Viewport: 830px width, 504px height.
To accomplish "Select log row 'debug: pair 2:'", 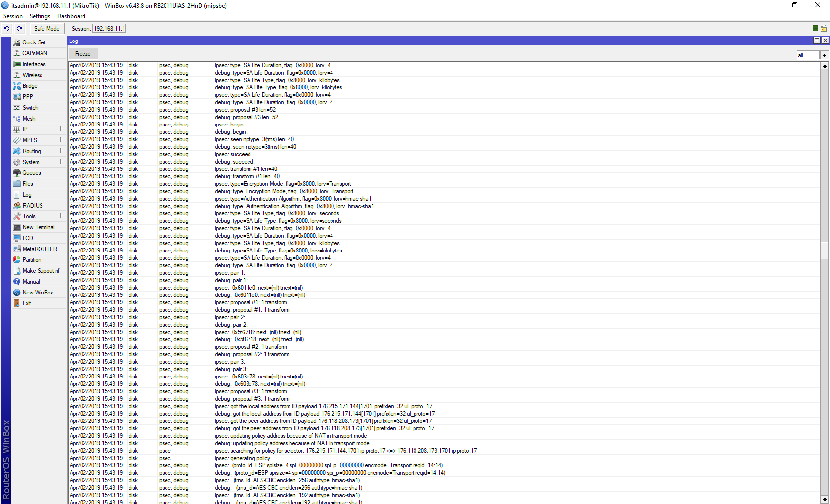I will tap(444, 325).
